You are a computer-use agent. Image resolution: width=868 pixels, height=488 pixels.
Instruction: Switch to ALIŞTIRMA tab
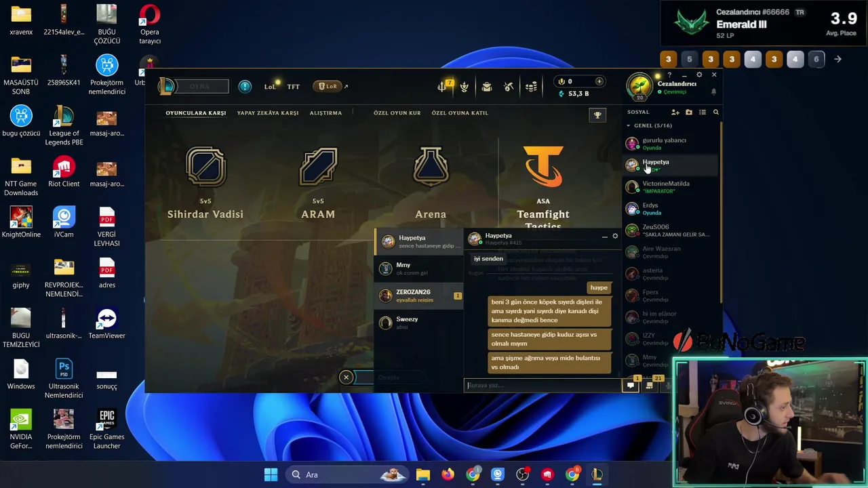(x=325, y=113)
